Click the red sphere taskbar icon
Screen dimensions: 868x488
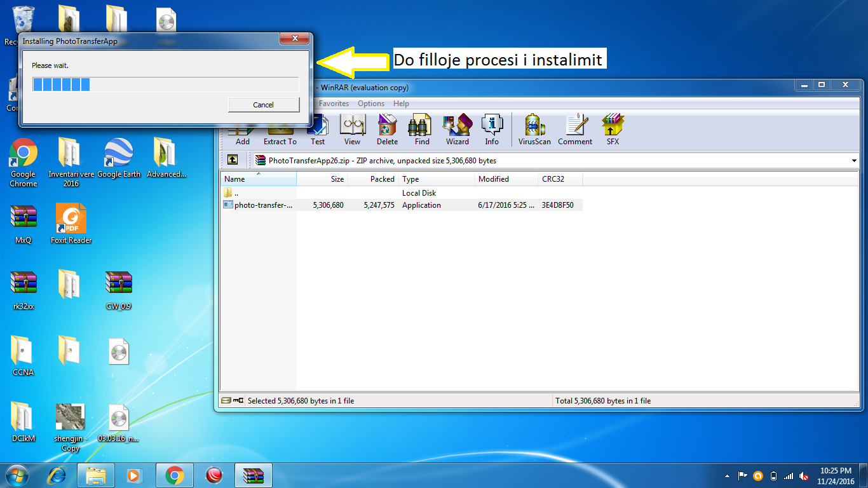click(214, 475)
